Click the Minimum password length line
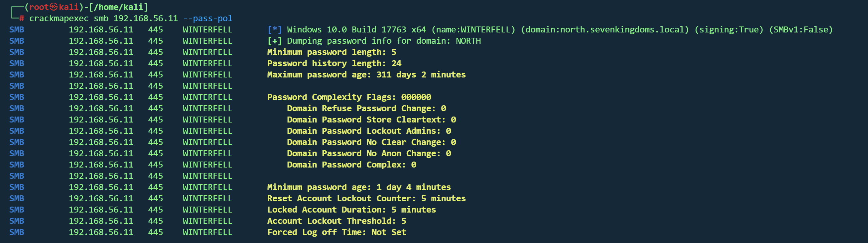Screen dimensions: 868x243 pyautogui.click(x=332, y=52)
